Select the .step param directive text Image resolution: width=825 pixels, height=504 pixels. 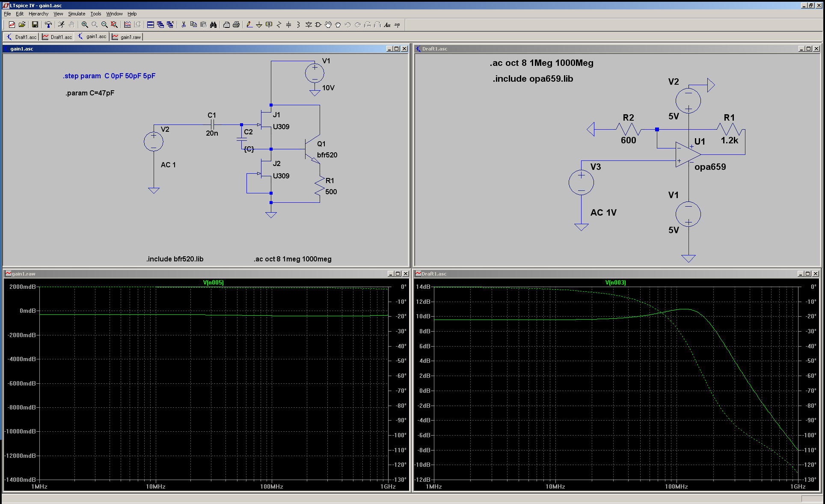109,76
